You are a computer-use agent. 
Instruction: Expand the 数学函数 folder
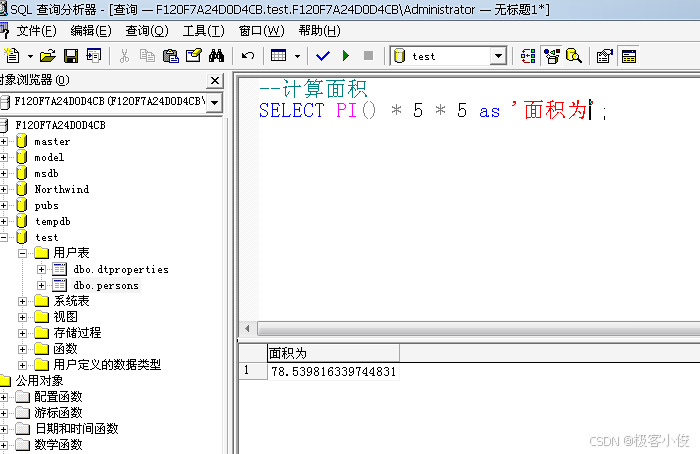coord(4,445)
